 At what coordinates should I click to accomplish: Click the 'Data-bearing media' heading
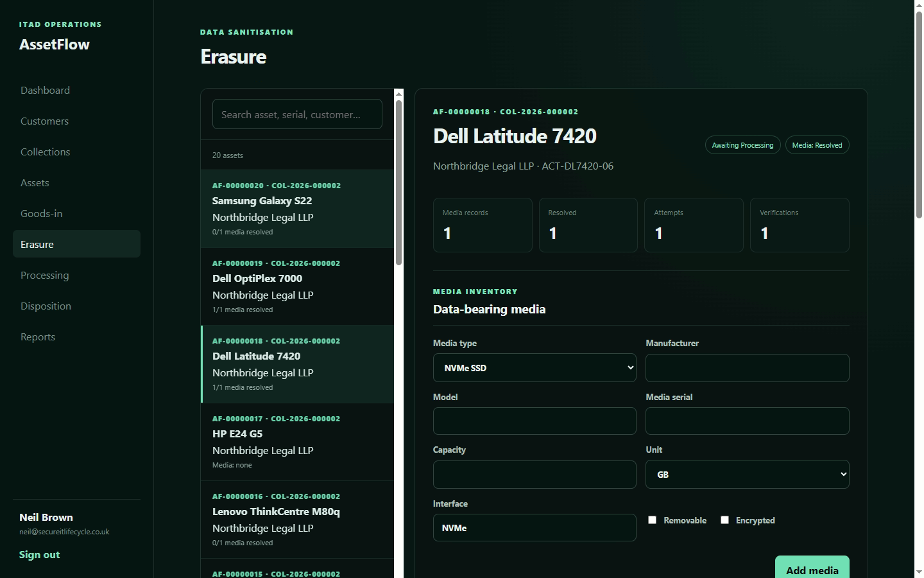point(490,310)
